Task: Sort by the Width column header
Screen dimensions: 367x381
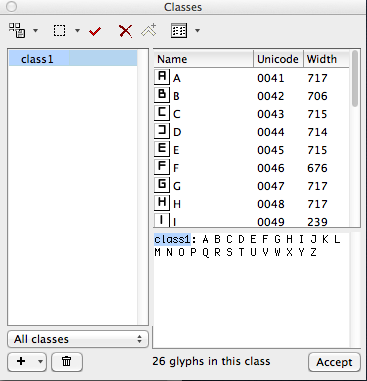Action: pyautogui.click(x=326, y=59)
